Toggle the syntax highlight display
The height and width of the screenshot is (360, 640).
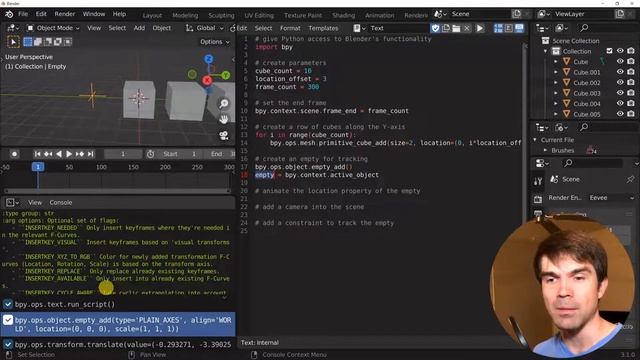pos(519,28)
